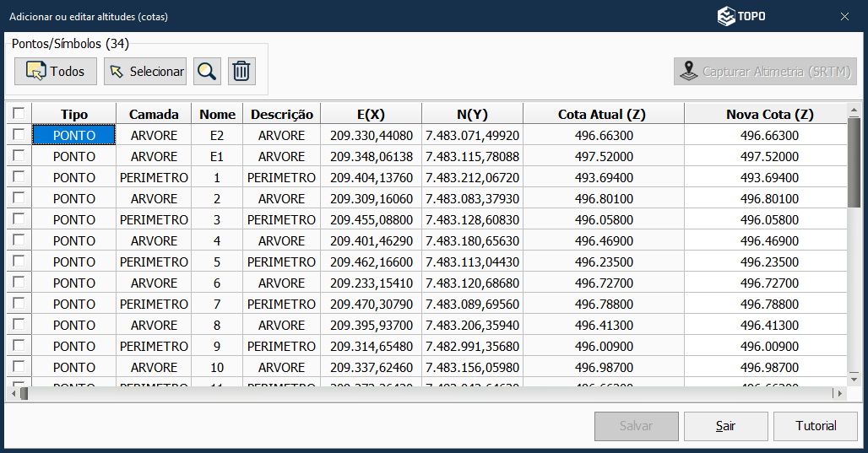Screen dimensions: 868x453
Task: Click the Selecionar cursor button
Action: [x=145, y=72]
